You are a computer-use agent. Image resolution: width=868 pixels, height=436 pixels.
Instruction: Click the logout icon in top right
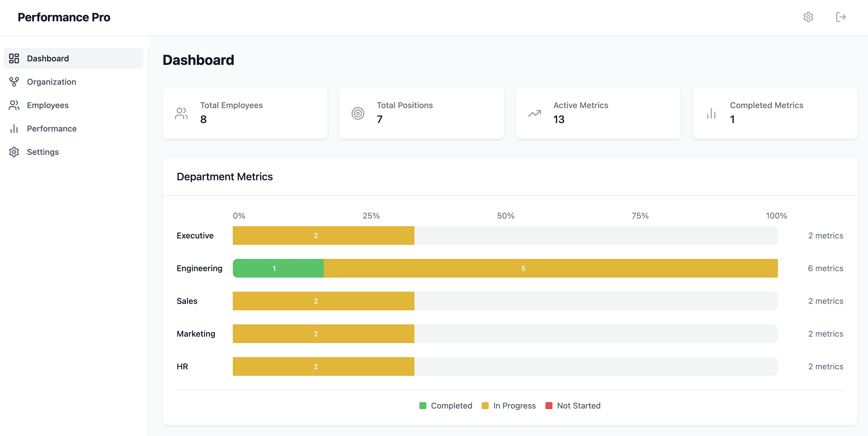pos(841,17)
